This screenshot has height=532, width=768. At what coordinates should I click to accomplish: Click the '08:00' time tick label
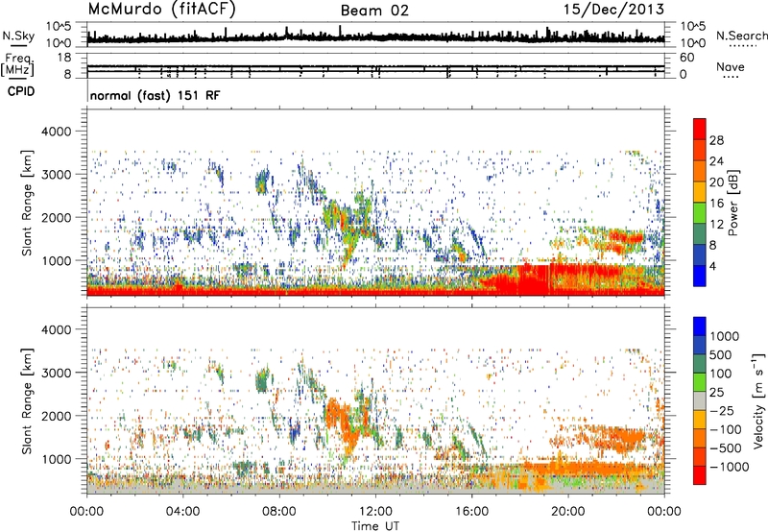279,512
